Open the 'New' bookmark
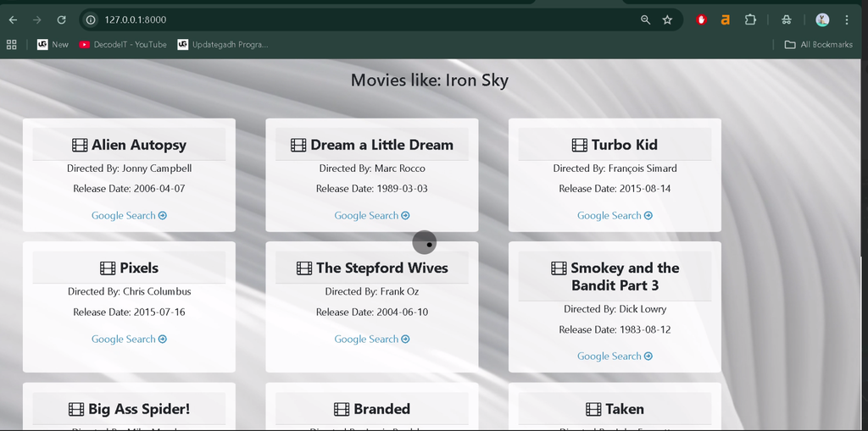The image size is (868, 431). (53, 45)
